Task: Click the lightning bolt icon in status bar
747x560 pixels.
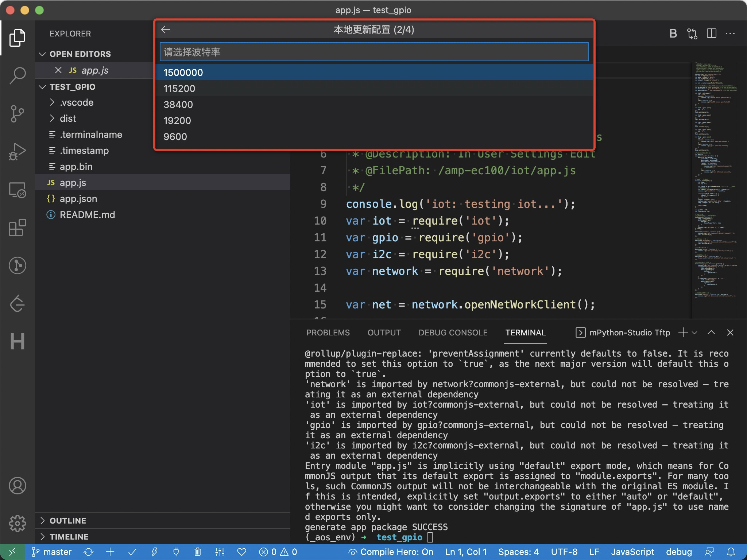Action: (154, 552)
